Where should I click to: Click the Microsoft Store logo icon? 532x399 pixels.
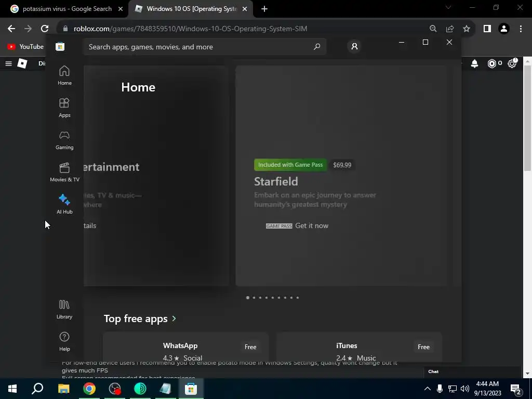tap(60, 46)
